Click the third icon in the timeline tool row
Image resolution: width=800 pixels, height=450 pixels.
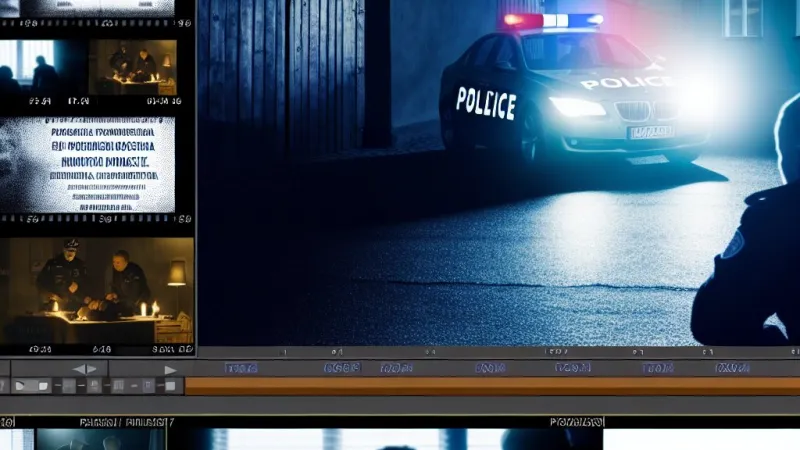[x=69, y=386]
